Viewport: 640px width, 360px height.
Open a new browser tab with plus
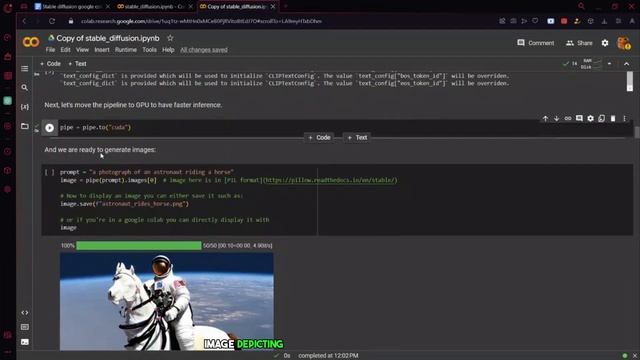[286, 6]
